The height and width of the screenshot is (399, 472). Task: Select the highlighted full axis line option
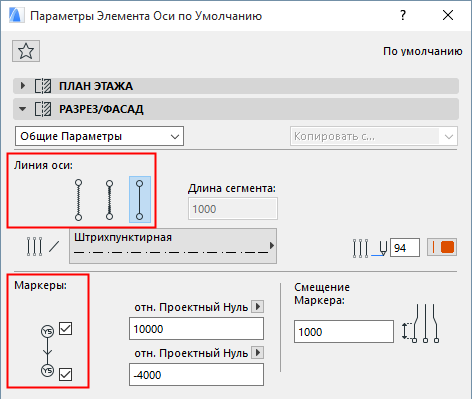click(140, 200)
